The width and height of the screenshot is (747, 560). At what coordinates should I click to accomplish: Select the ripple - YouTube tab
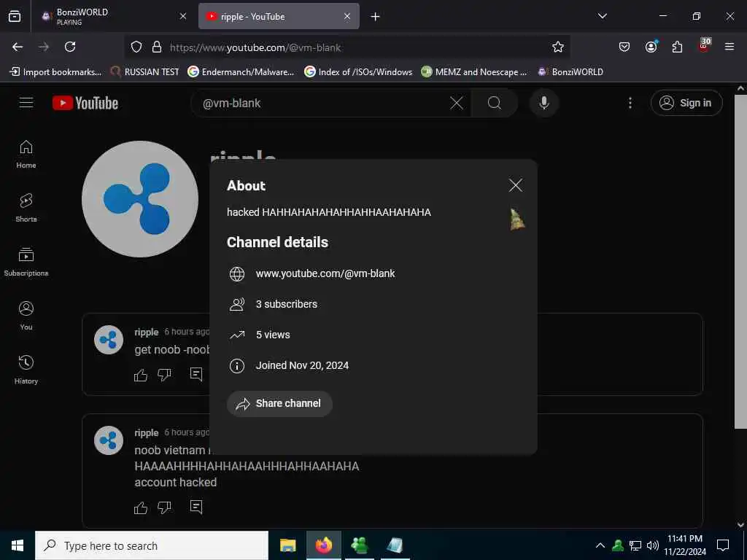pyautogui.click(x=279, y=16)
